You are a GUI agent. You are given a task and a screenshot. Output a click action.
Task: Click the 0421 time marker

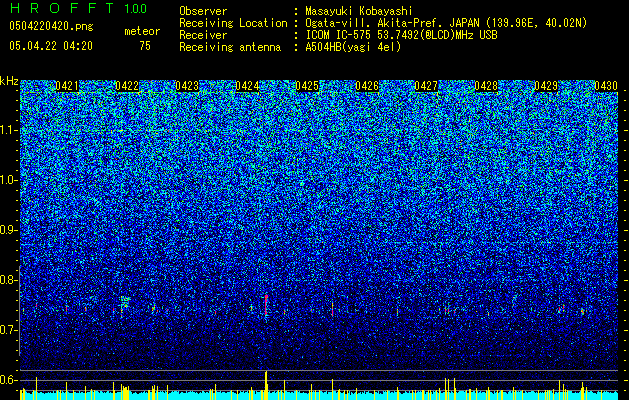coord(67,86)
